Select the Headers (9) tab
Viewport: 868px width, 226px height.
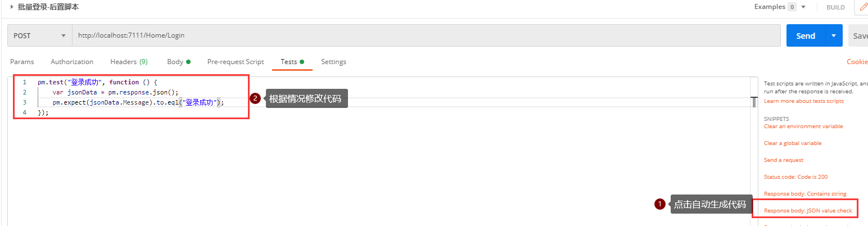[129, 62]
